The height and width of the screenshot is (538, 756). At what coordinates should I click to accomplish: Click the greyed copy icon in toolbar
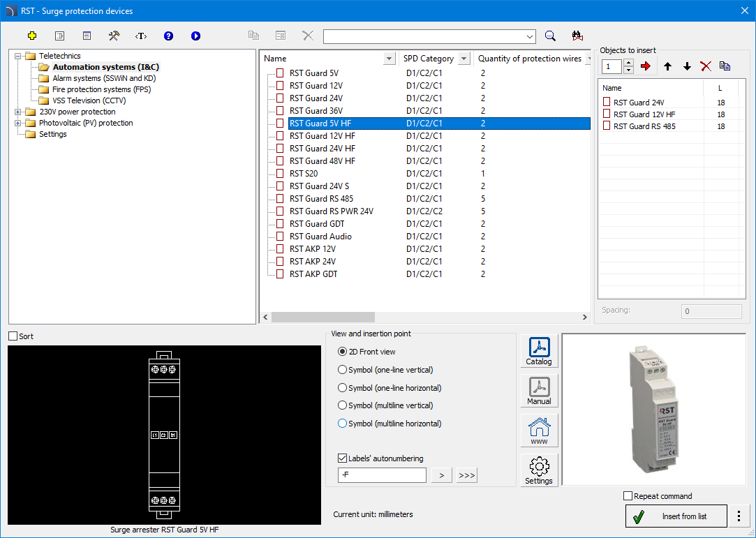point(253,36)
